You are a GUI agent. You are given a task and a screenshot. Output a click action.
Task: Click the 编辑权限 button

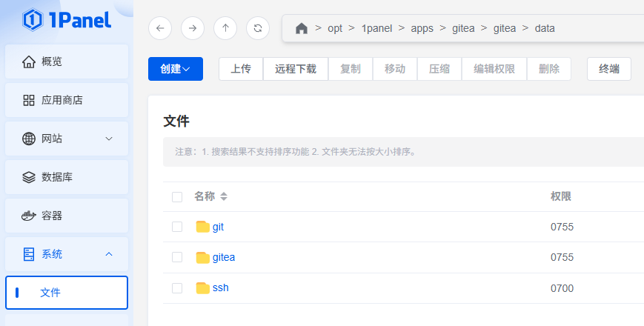(494, 69)
